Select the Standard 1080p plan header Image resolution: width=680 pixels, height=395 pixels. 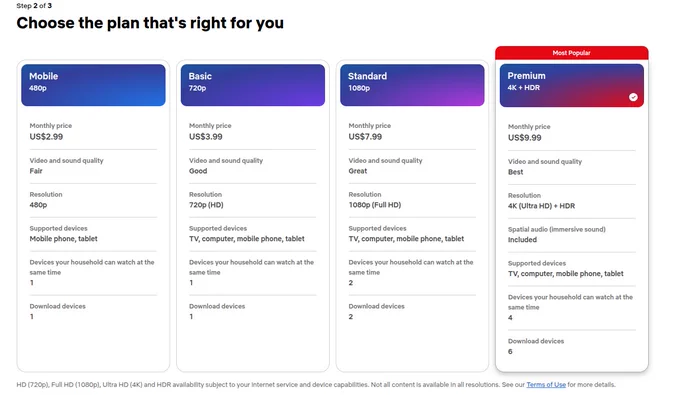[x=412, y=85]
